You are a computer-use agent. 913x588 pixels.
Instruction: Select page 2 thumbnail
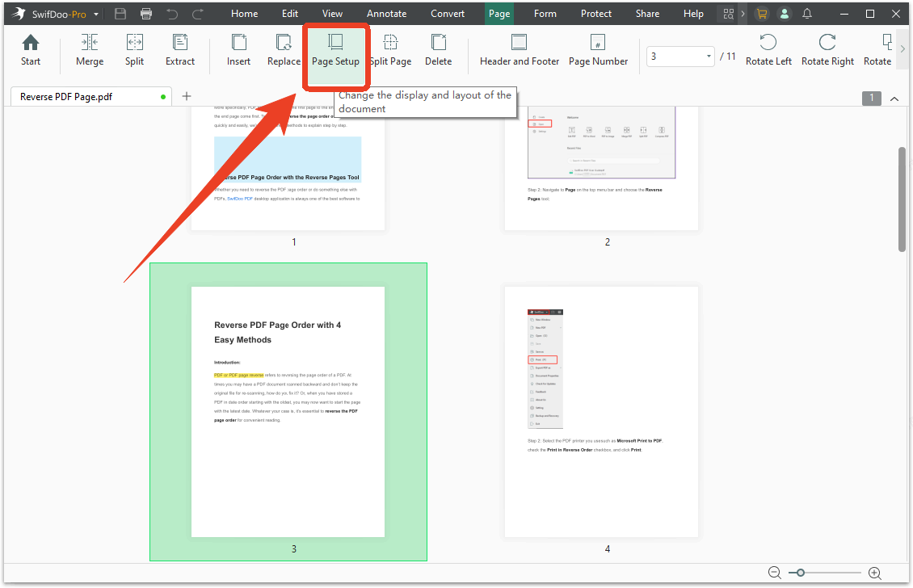click(x=601, y=168)
